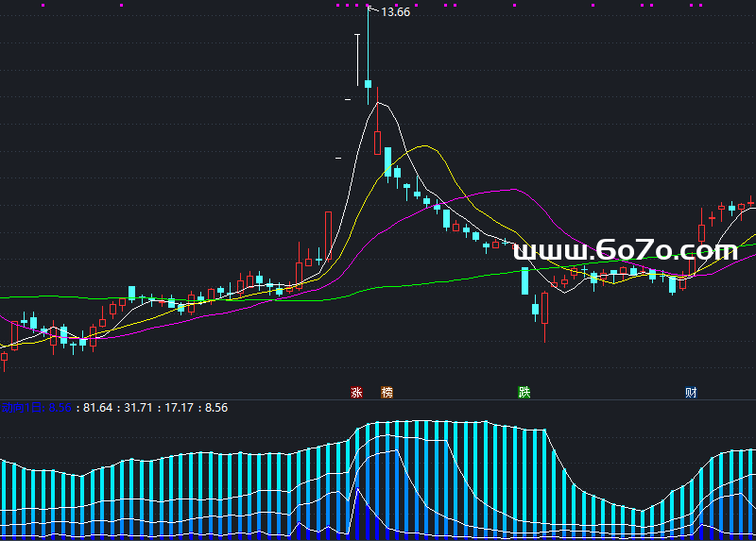Screen dimensions: 756x541
Task: Click the peak of magenta moving average
Action: pyautogui.click(x=515, y=190)
